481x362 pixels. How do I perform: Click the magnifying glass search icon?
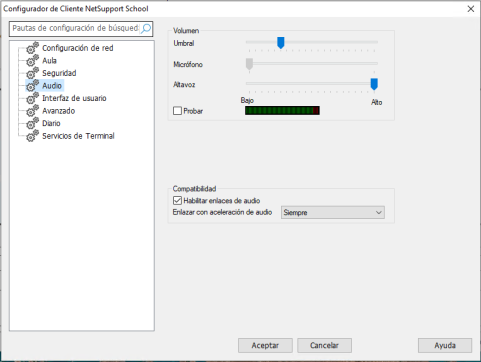[146, 28]
